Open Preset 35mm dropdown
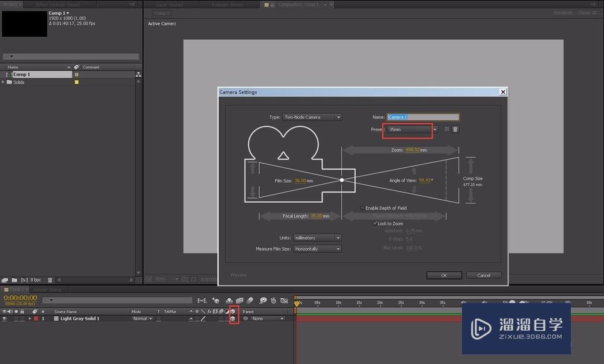The image size is (604, 364). [412, 130]
